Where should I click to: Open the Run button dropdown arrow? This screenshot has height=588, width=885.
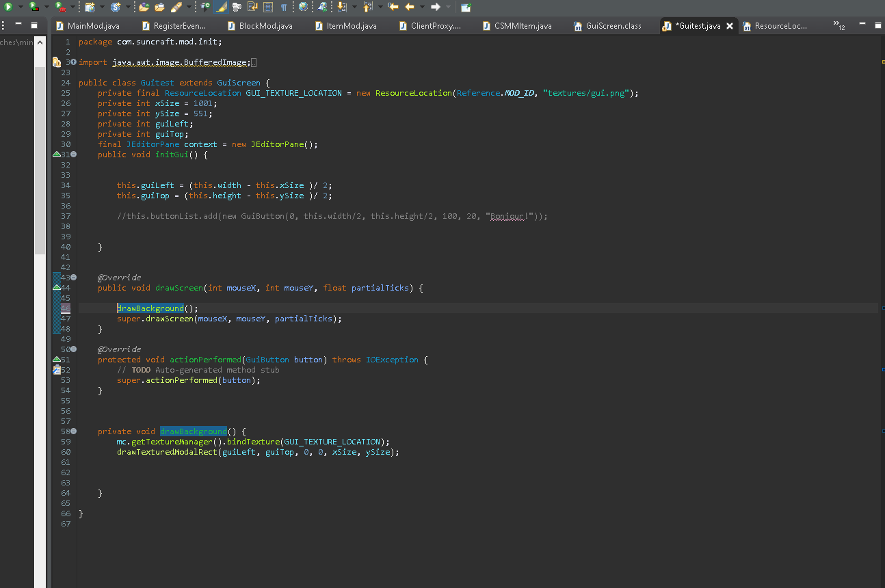(x=21, y=7)
